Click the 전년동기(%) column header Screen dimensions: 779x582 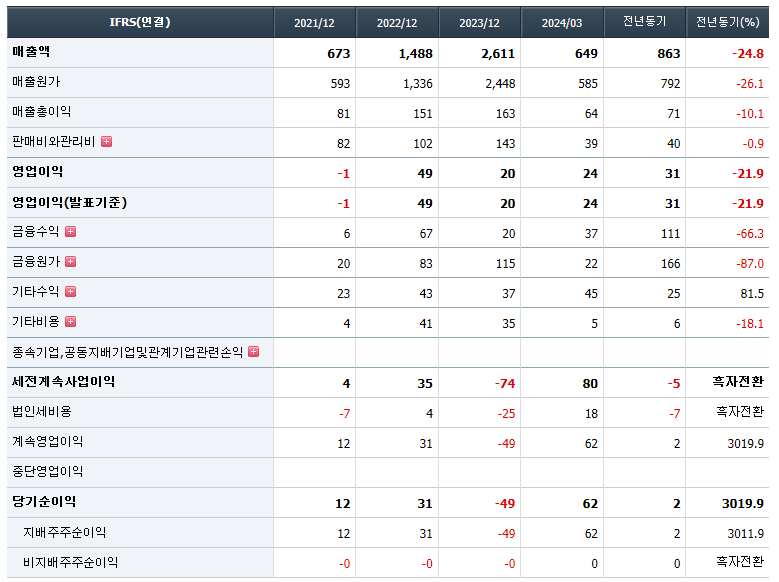click(727, 22)
